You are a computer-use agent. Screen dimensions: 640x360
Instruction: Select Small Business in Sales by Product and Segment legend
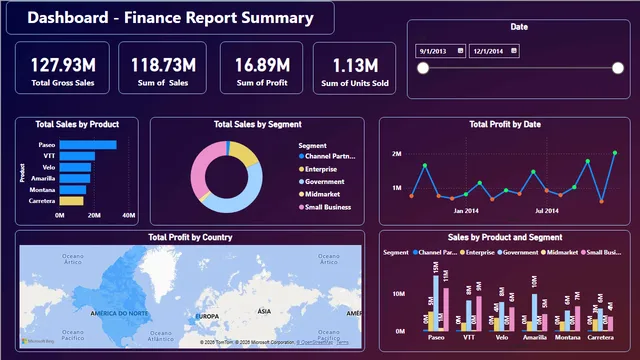[x=601, y=253]
